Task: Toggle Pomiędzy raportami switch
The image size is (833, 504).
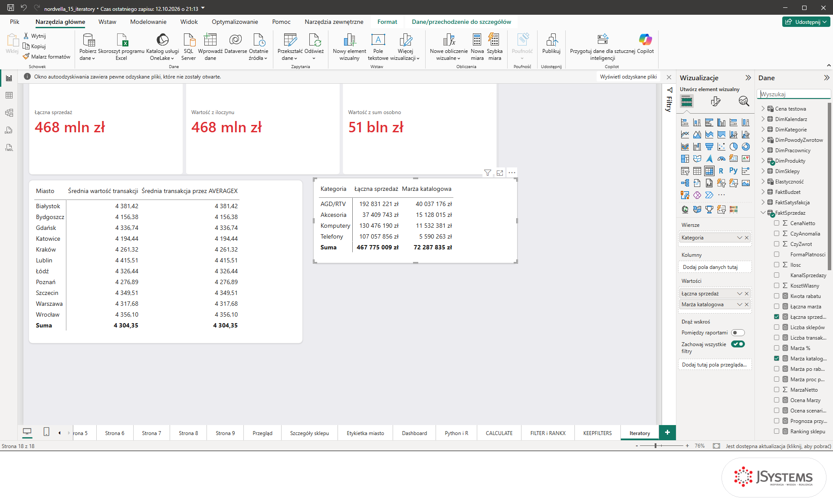Action: (x=738, y=333)
